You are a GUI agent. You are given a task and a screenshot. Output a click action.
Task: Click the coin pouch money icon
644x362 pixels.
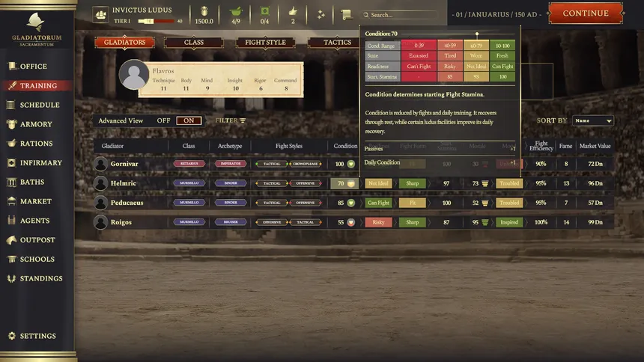[x=204, y=11]
